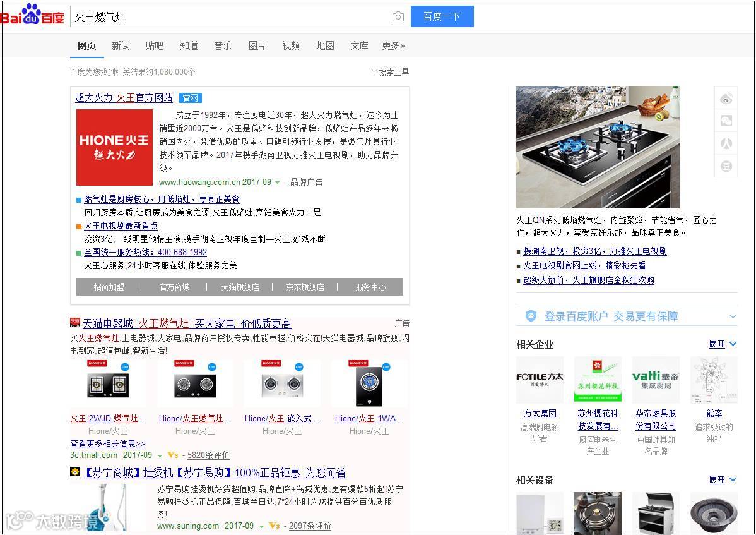
Task: Click the second sidebar share icon
Action: [x=726, y=121]
